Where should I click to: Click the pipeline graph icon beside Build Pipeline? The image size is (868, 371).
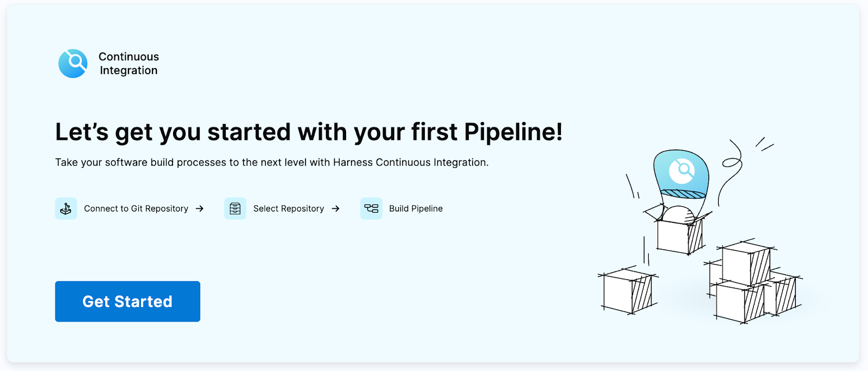click(371, 208)
